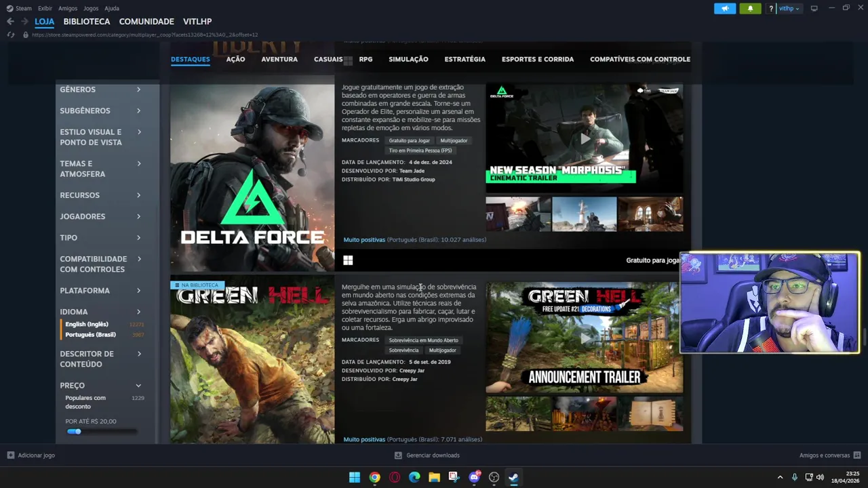Open File Explorer from the taskbar
This screenshot has width=868, height=488.
(434, 477)
